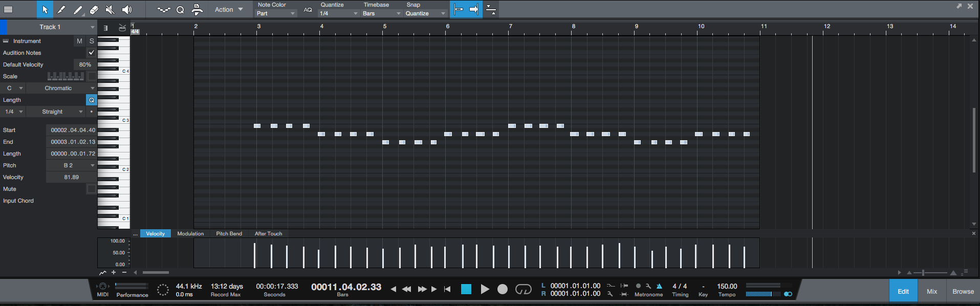
Task: Solo the instrument with S button
Action: (92, 41)
